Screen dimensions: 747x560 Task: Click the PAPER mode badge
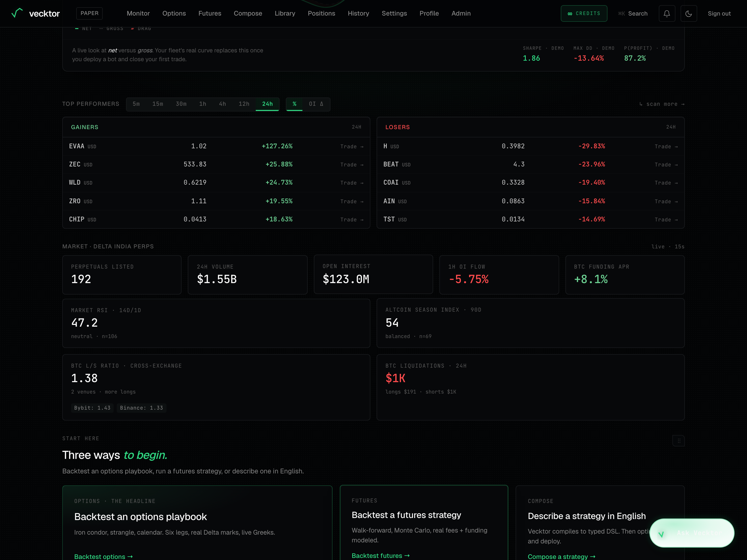click(x=89, y=13)
